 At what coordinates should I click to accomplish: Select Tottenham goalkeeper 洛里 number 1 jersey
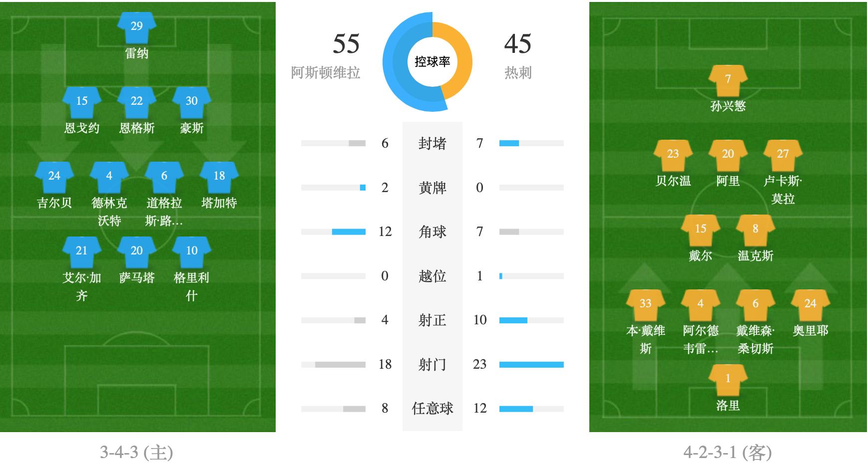[728, 379]
